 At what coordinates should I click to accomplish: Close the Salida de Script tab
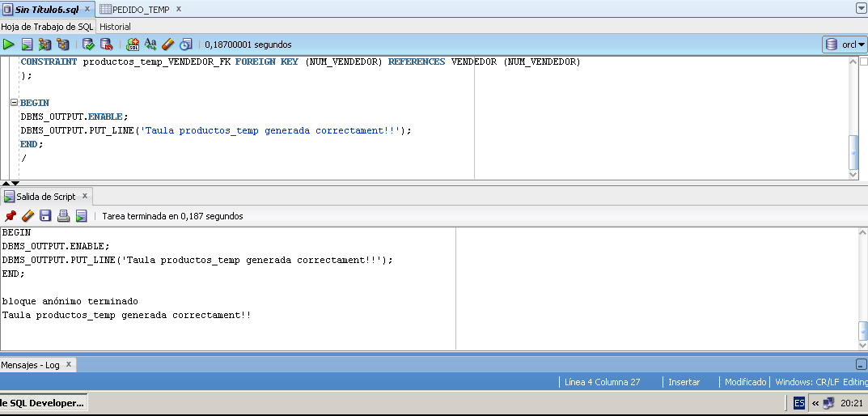coord(85,196)
